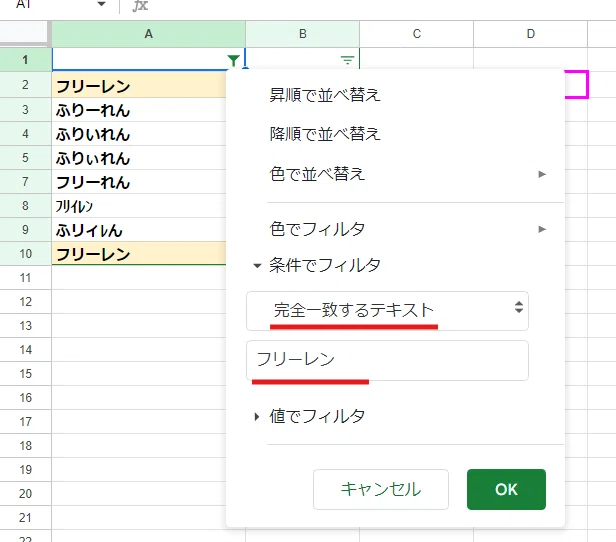Select row 11 header
The image size is (616, 542).
tap(26, 278)
